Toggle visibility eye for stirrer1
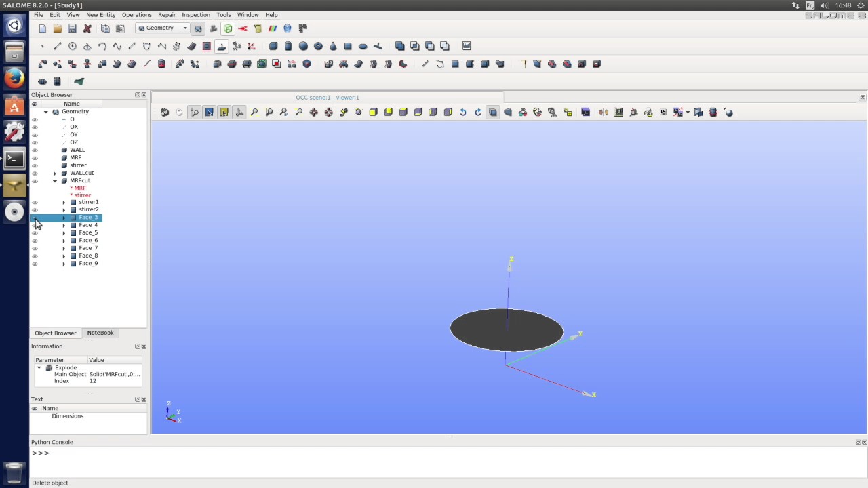Screen dimensions: 868x488 pos(35,203)
